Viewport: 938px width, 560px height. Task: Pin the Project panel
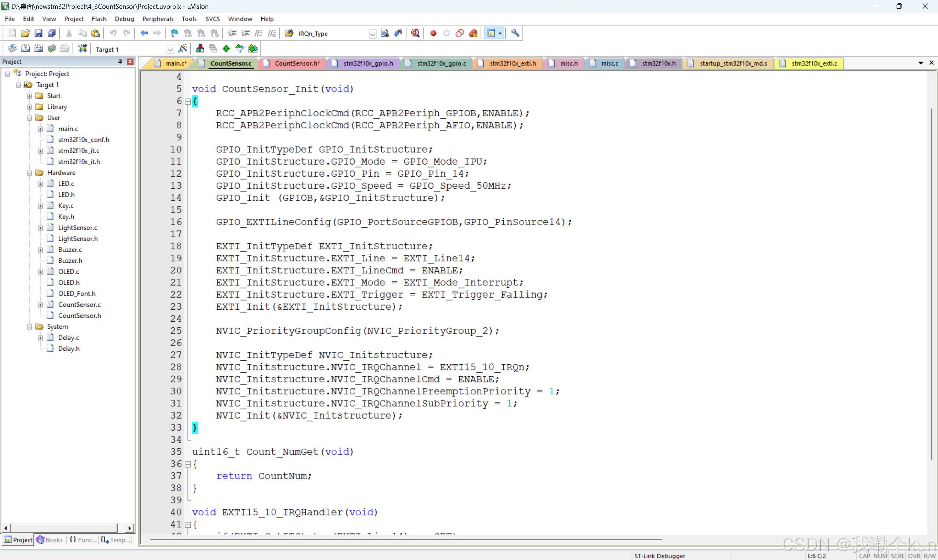point(120,62)
